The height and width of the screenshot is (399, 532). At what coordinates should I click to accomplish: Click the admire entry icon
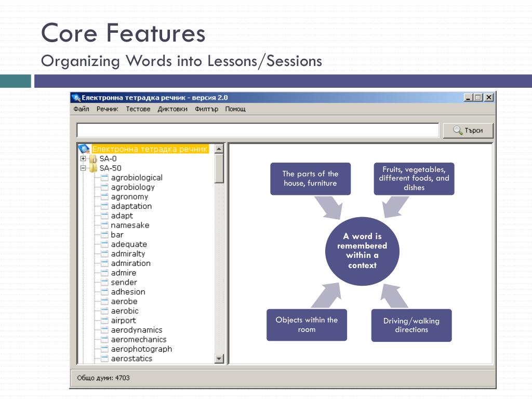(105, 272)
